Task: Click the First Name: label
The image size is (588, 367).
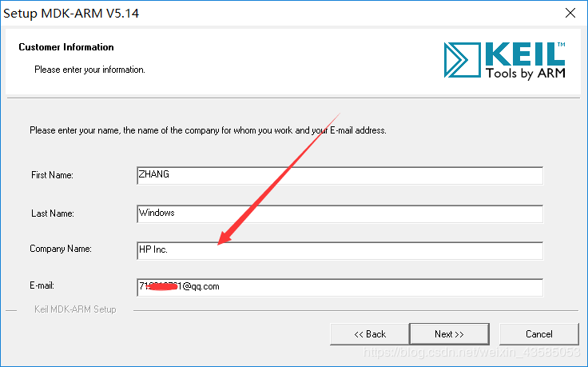Action: (52, 175)
